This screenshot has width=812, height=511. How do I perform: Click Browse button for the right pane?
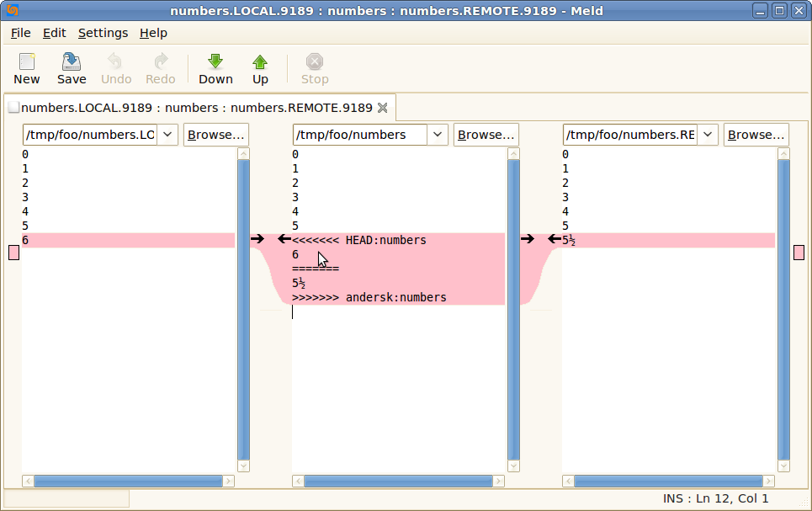756,135
